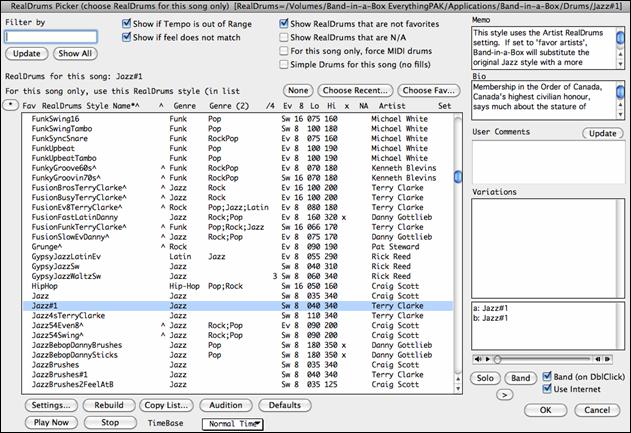Click the 'Show All' button
The height and width of the screenshot is (433, 631).
point(75,54)
